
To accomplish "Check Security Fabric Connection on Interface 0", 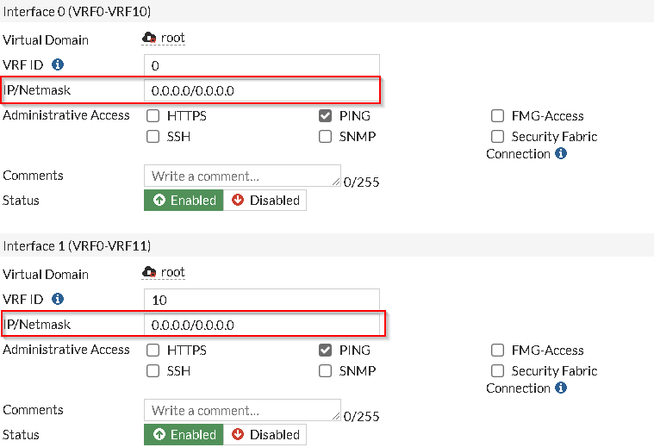I will point(498,136).
